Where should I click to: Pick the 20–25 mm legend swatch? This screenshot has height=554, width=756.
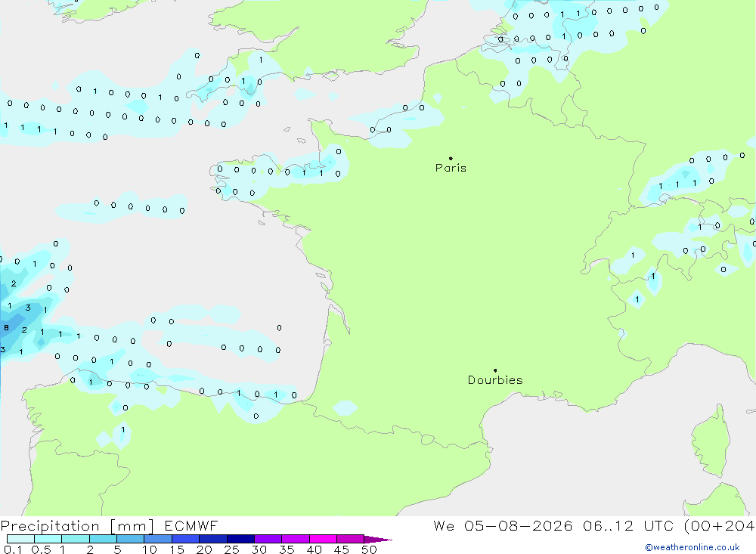point(213,539)
